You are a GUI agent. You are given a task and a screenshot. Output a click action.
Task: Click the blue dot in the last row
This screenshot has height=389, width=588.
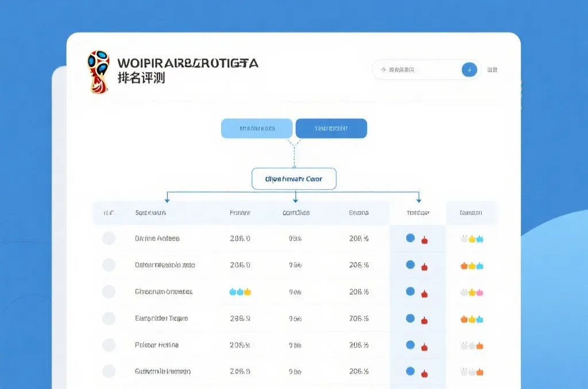[x=410, y=371]
